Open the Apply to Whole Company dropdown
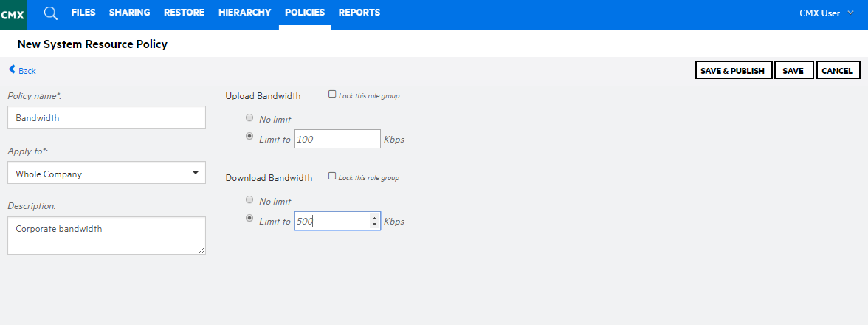Viewport: 868px width, 325px height. click(x=106, y=173)
